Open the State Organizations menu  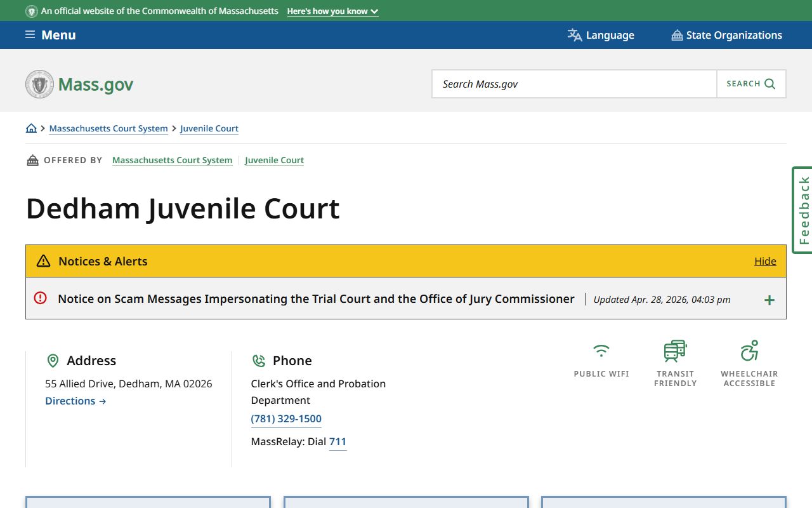point(727,35)
